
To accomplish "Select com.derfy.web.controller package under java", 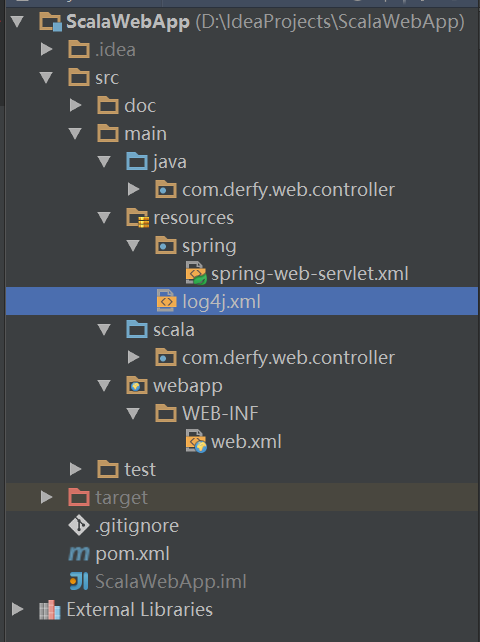I will point(288,190).
